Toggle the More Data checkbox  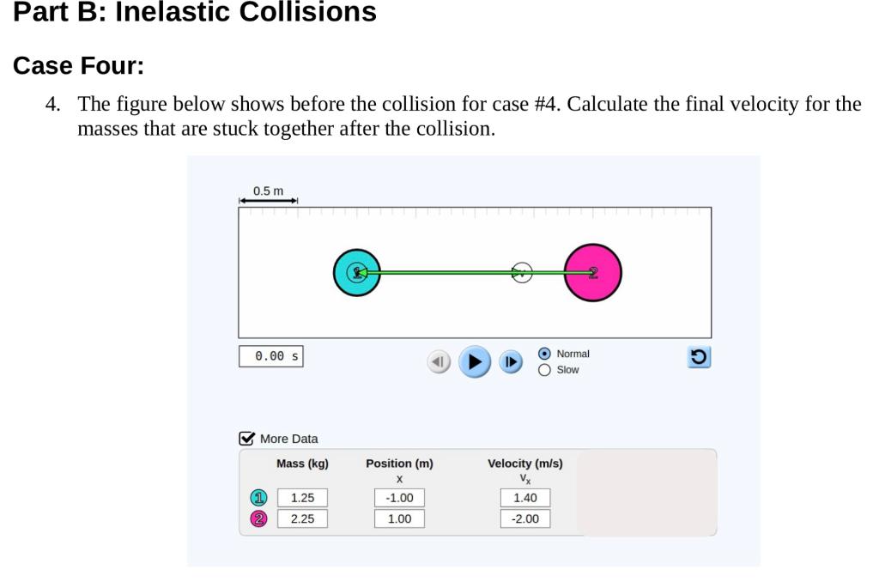point(246,439)
